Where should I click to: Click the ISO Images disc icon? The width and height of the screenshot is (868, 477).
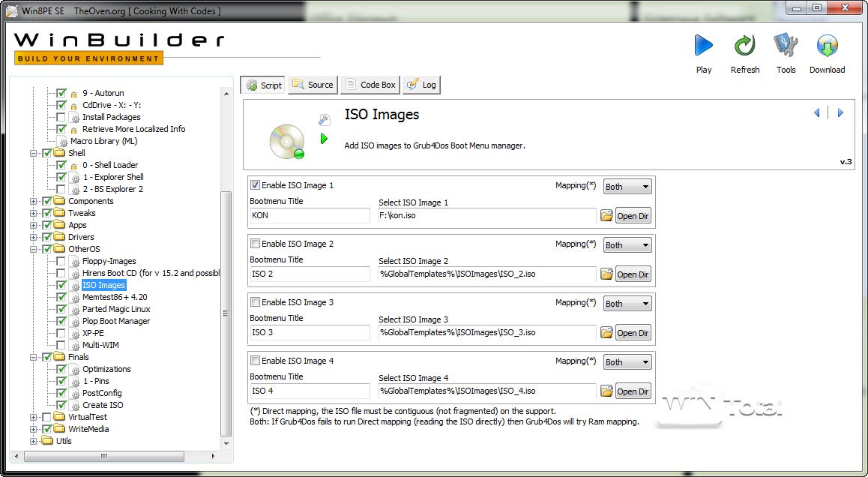[x=287, y=142]
